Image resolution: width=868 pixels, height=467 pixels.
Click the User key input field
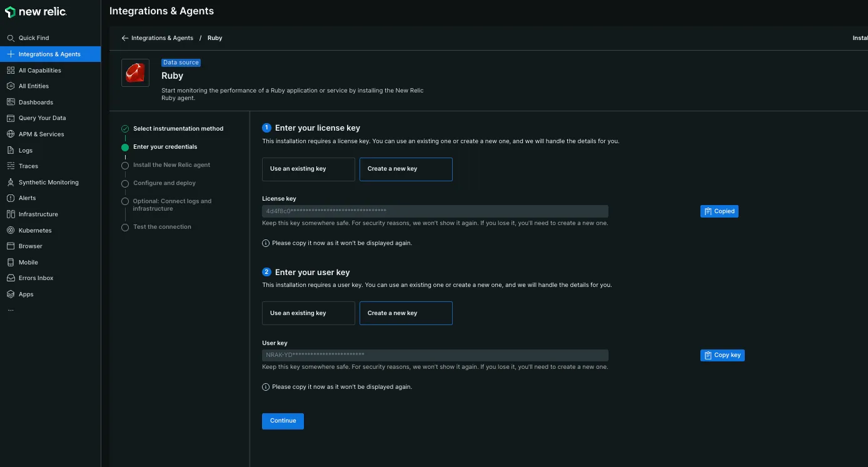[435, 355]
